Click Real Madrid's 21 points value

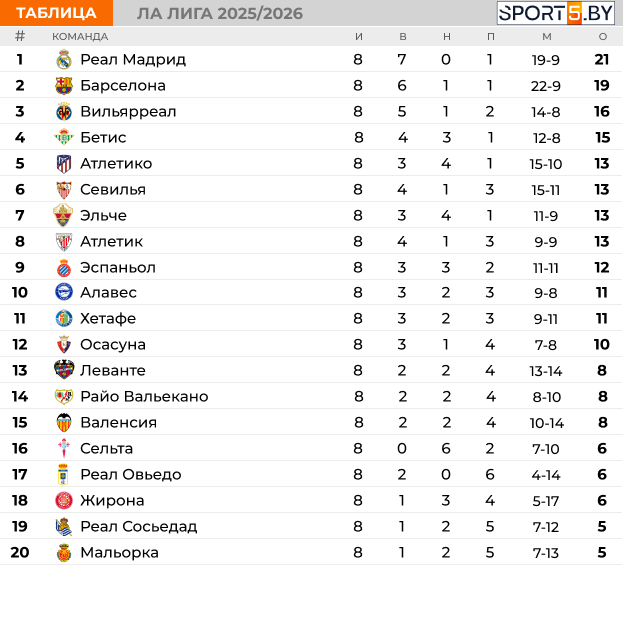[x=602, y=60]
